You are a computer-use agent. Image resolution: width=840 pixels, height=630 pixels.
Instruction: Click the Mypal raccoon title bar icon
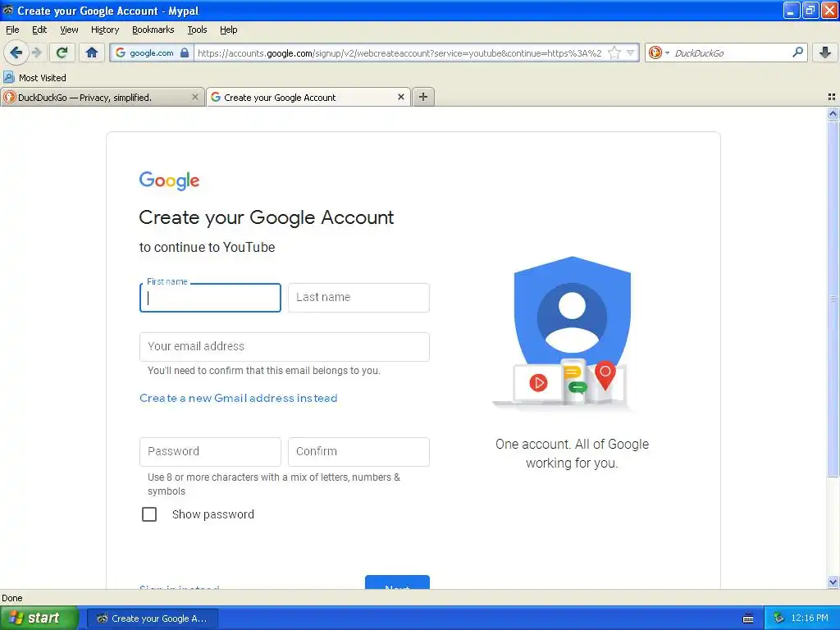[x=8, y=10]
